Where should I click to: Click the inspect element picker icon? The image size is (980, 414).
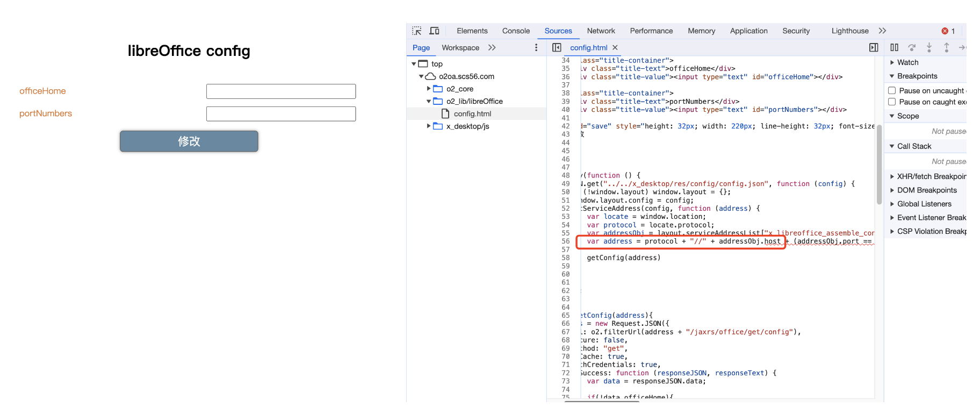coord(417,31)
